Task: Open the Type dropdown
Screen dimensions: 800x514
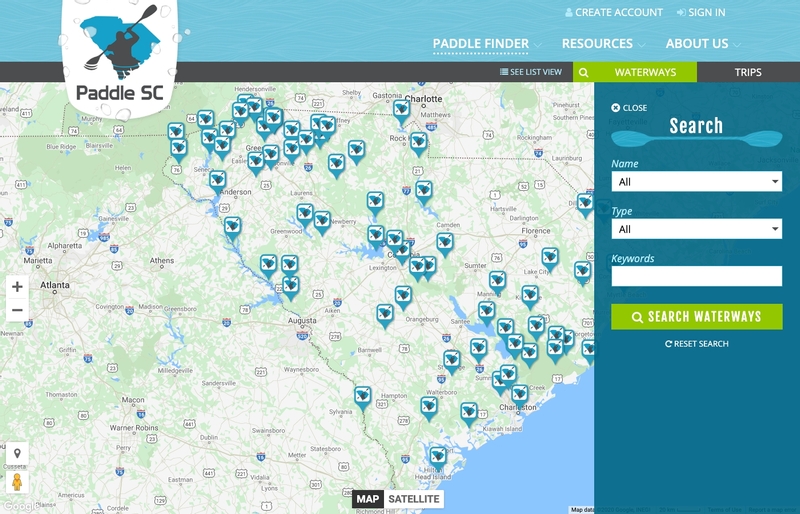Action: click(x=696, y=229)
